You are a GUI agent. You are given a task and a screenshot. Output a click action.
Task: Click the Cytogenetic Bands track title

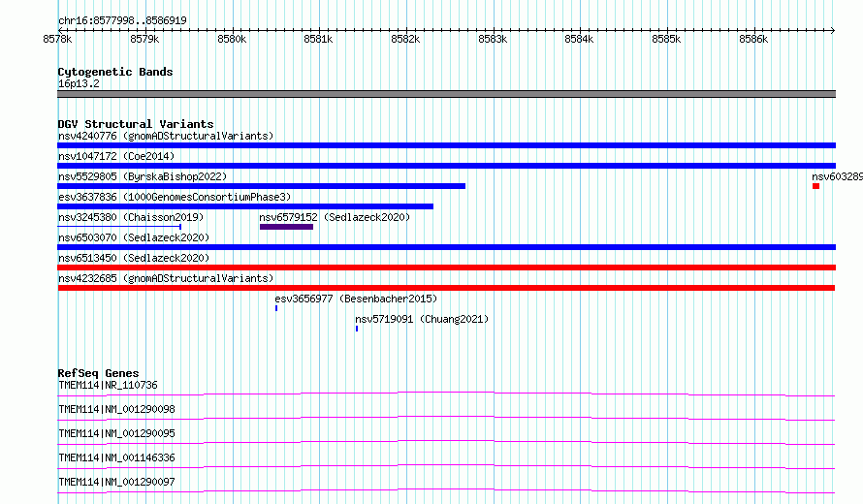coord(115,72)
